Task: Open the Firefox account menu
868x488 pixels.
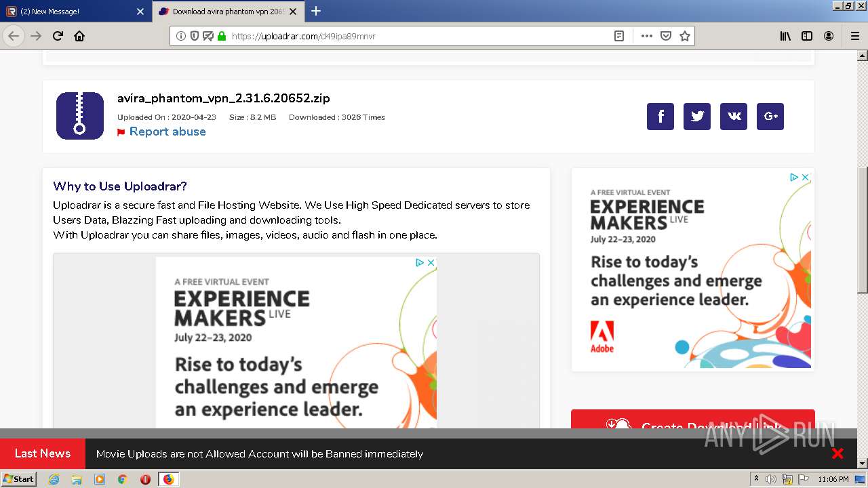Action: click(829, 36)
